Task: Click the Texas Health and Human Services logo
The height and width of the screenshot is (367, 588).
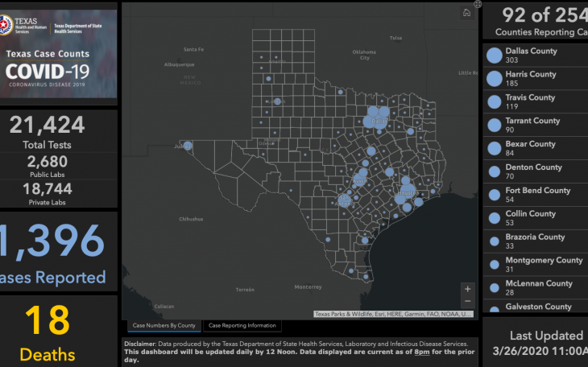Action: [x=26, y=27]
